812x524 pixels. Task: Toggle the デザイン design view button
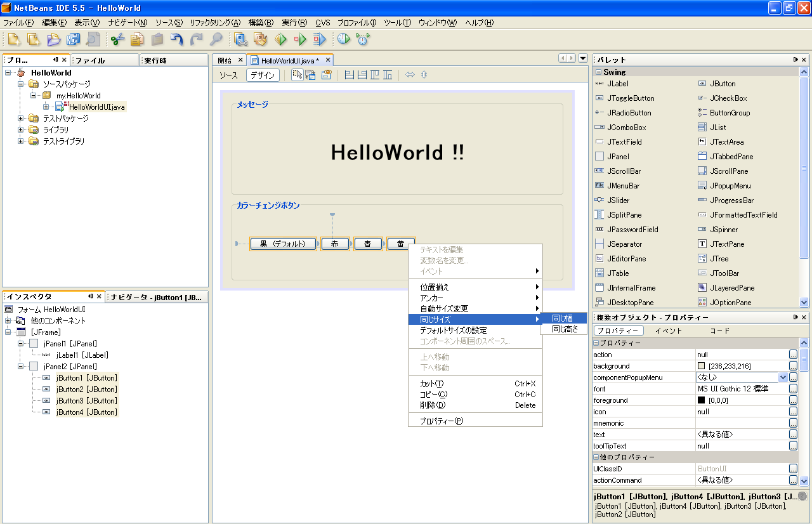[263, 75]
